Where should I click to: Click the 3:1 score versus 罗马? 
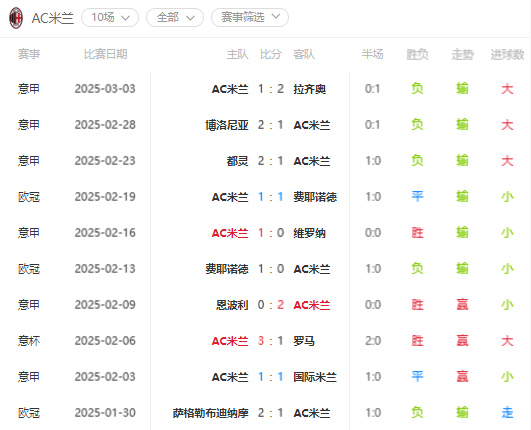[271, 341]
